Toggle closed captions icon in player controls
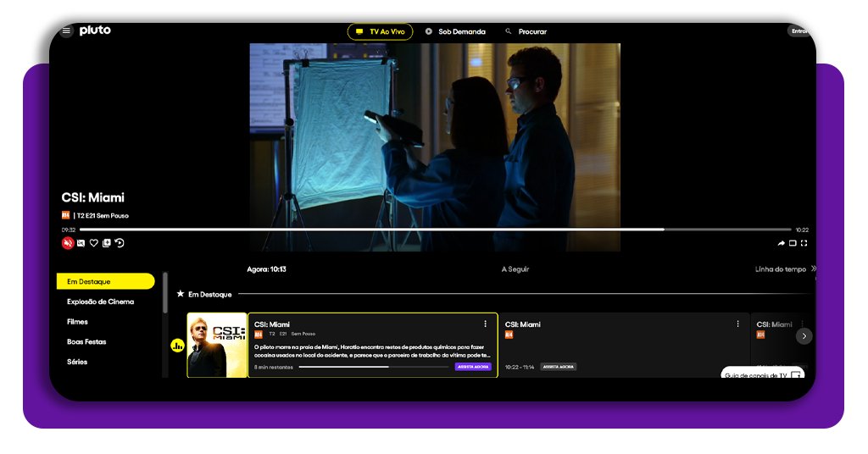Image resolution: width=868 pixels, height=454 pixels. click(x=81, y=243)
